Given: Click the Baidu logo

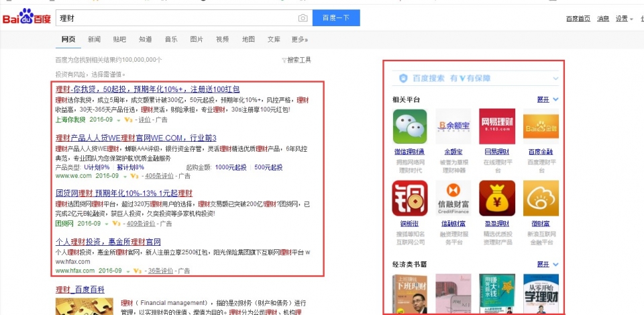Looking at the screenshot, I should point(27,18).
